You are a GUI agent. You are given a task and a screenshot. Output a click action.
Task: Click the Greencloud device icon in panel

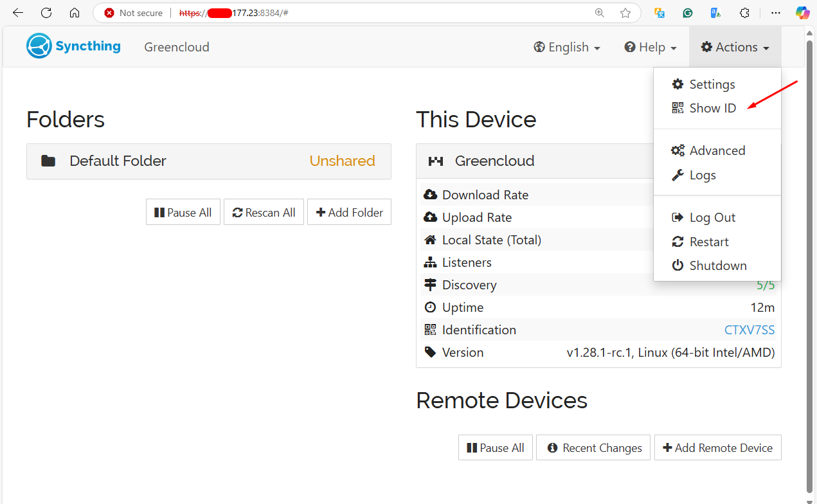point(436,161)
